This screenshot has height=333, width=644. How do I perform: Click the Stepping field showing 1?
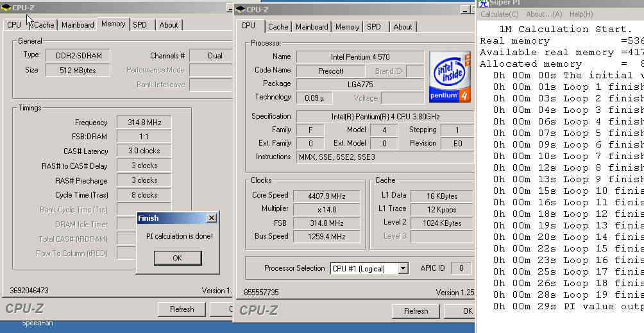point(457,130)
